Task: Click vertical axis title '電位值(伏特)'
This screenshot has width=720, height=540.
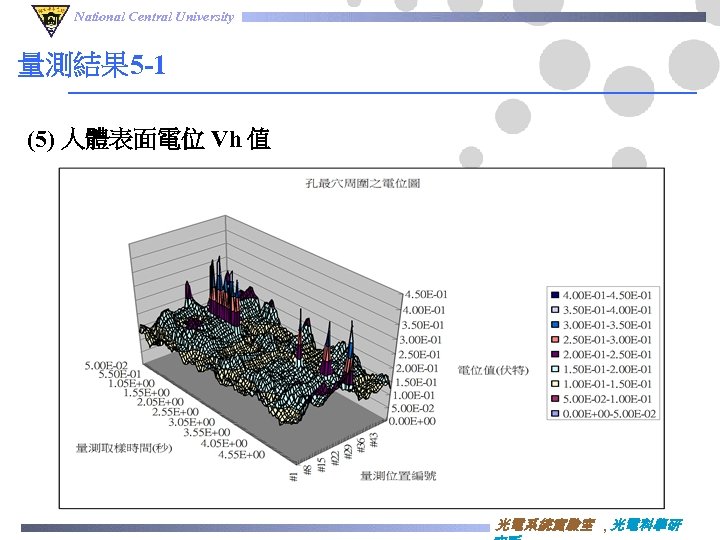Action: tap(493, 370)
